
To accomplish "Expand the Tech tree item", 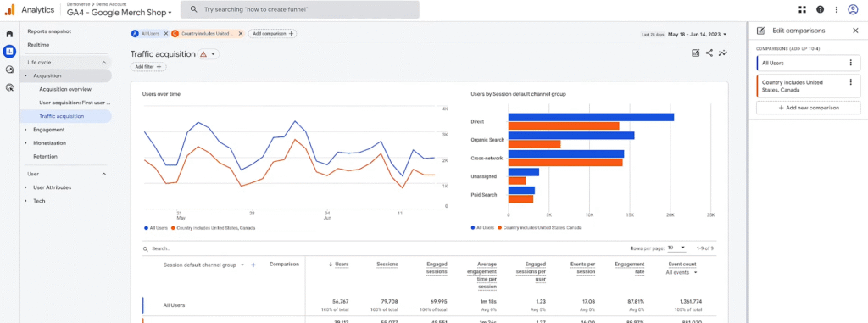I will click(25, 201).
